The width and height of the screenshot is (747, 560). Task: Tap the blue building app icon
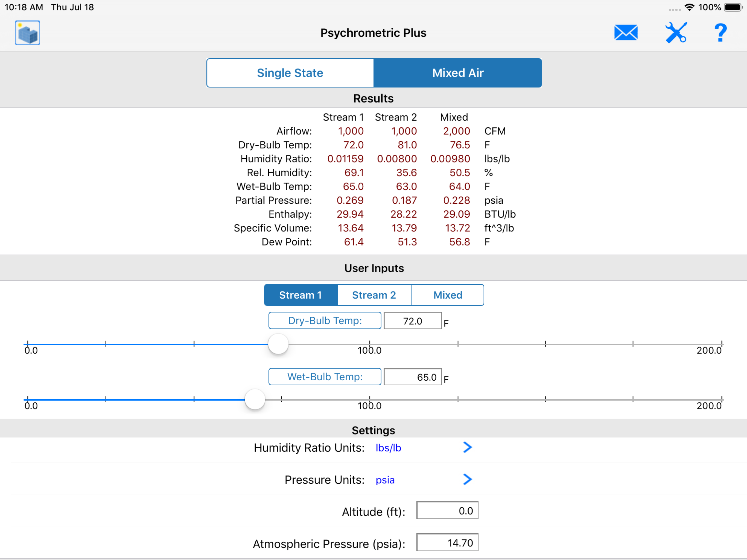(x=27, y=33)
